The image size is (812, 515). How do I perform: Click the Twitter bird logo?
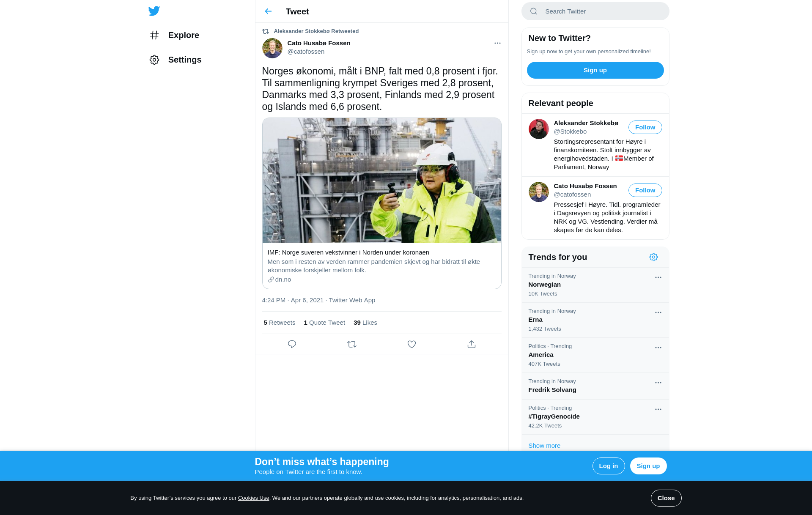[154, 11]
